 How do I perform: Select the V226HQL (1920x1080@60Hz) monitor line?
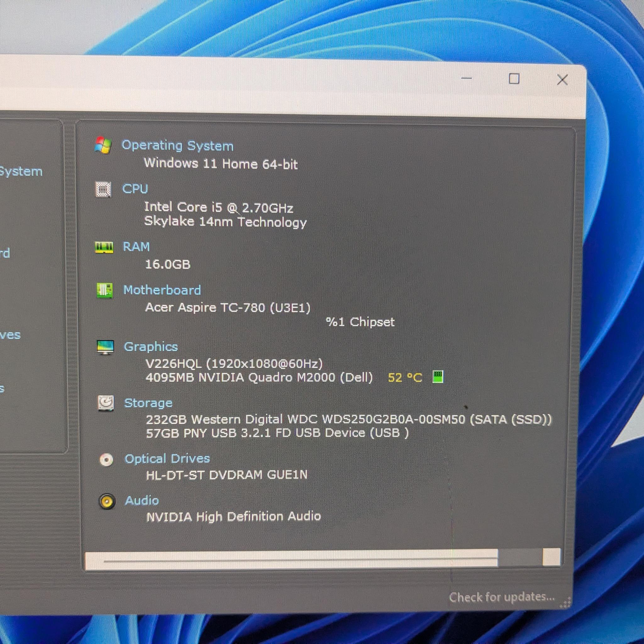click(x=234, y=363)
